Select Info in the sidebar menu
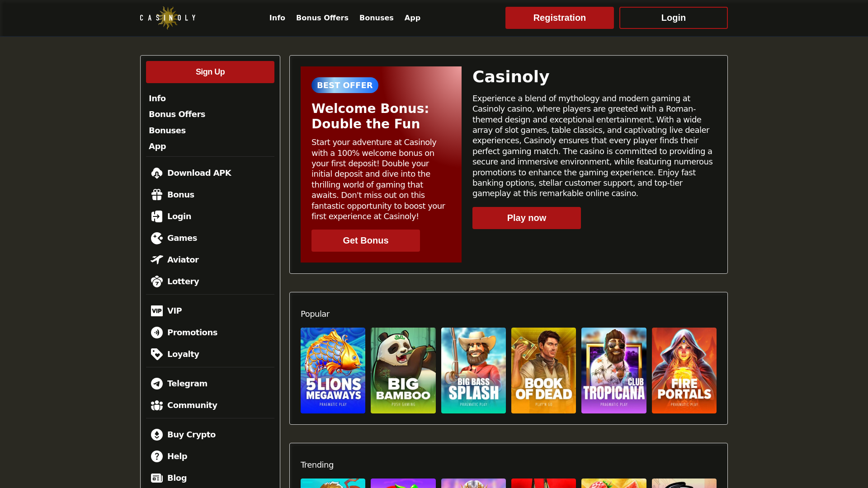868x488 pixels. [157, 99]
